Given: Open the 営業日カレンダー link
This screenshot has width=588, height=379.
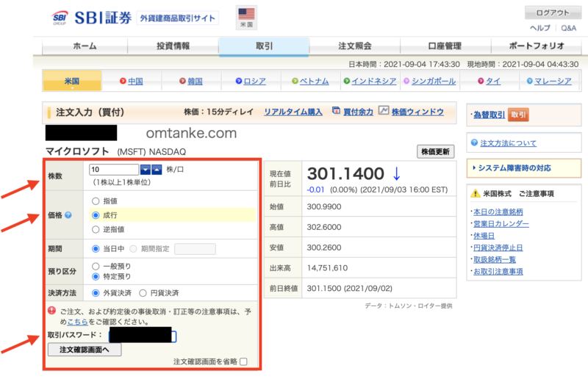Looking at the screenshot, I should [x=501, y=224].
